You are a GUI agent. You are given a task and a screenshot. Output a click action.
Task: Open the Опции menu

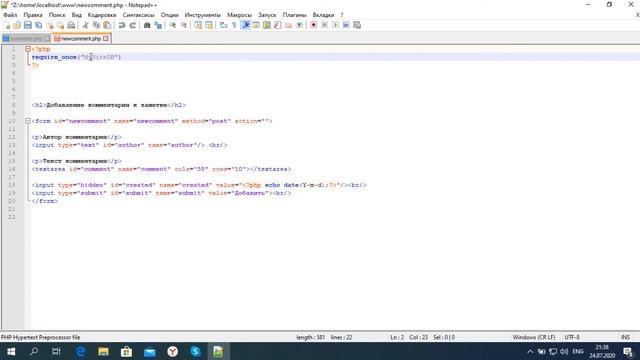[x=169, y=15]
